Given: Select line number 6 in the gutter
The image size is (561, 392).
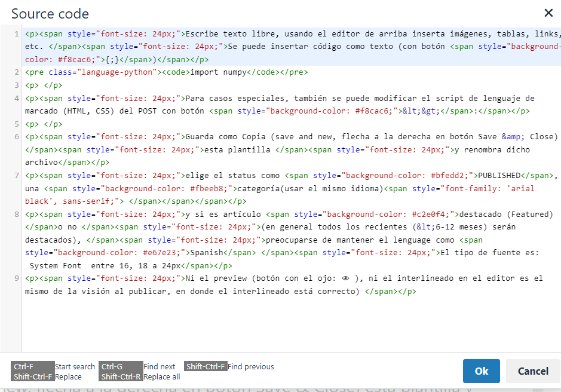Looking at the screenshot, I should pyautogui.click(x=17, y=137).
